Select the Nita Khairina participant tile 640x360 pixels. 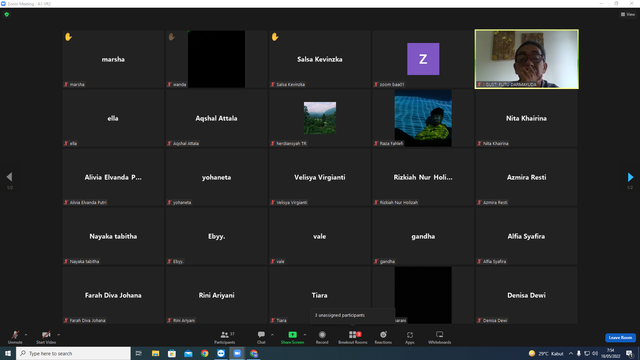pyautogui.click(x=527, y=118)
